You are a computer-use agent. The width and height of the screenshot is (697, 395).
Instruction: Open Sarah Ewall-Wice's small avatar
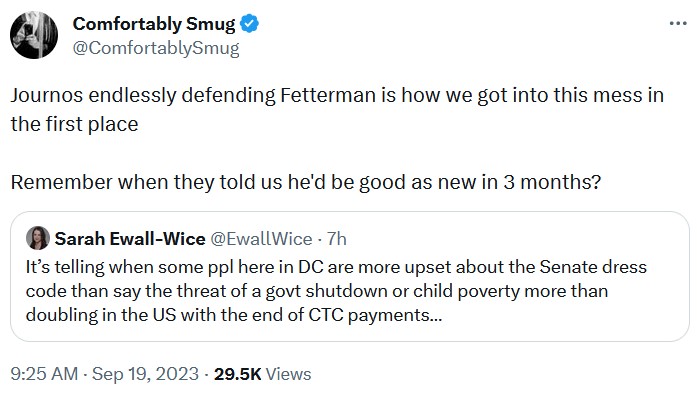(38, 238)
